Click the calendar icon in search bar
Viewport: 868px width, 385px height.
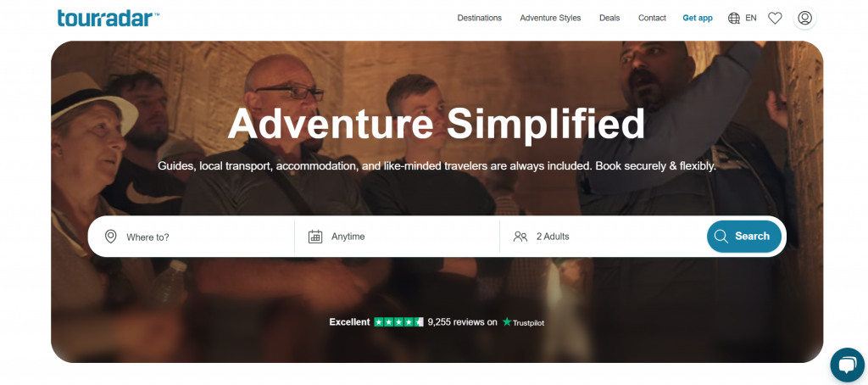[315, 237]
